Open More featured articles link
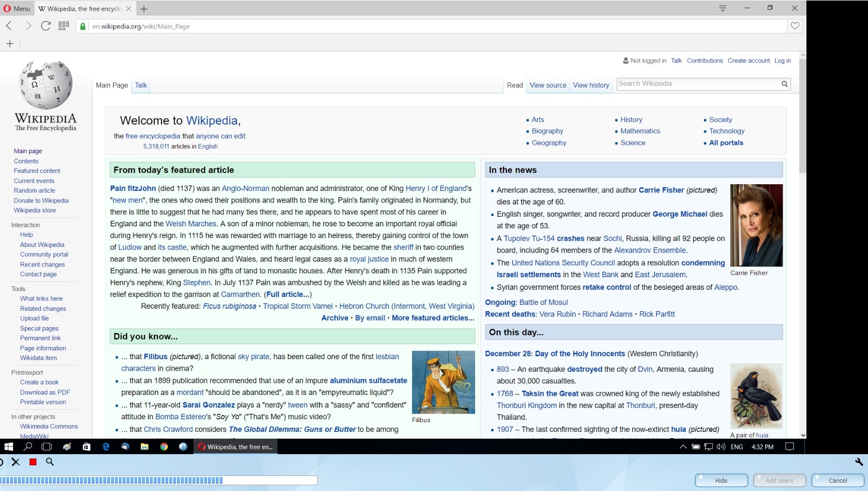The height and width of the screenshot is (491, 868). [433, 318]
